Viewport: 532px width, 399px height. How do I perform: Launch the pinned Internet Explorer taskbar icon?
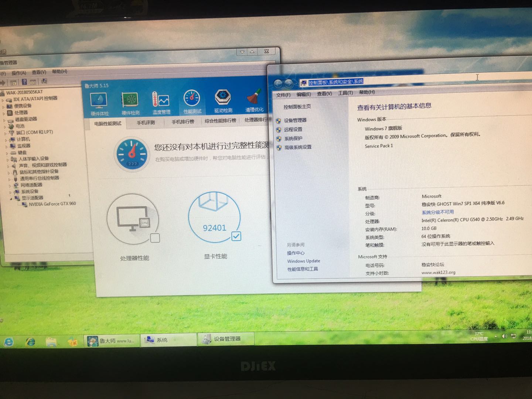pyautogui.click(x=30, y=342)
